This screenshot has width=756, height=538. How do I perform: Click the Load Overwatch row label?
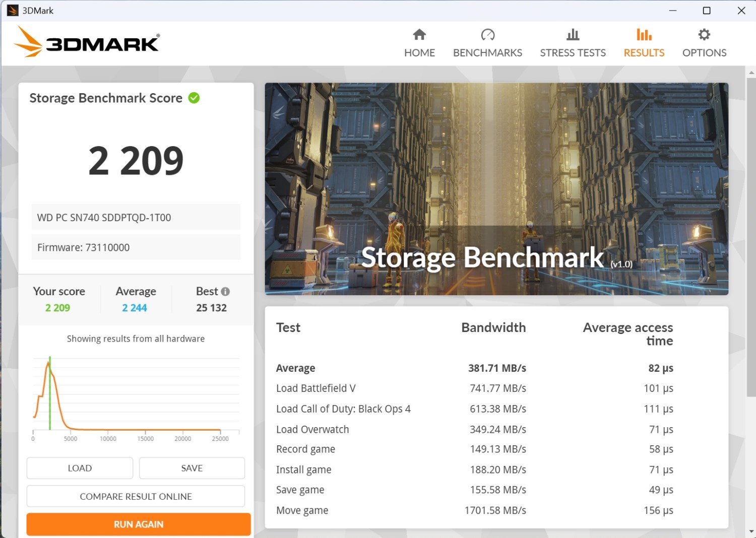click(312, 429)
